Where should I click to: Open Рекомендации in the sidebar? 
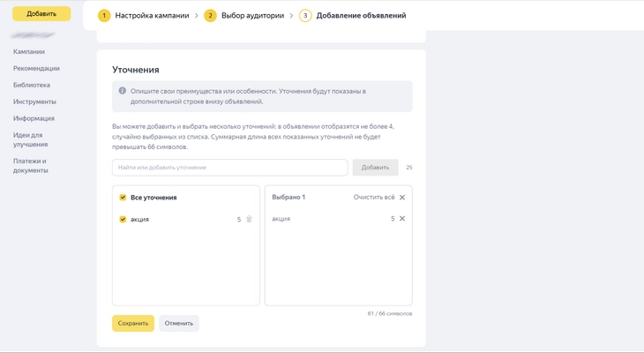point(36,69)
